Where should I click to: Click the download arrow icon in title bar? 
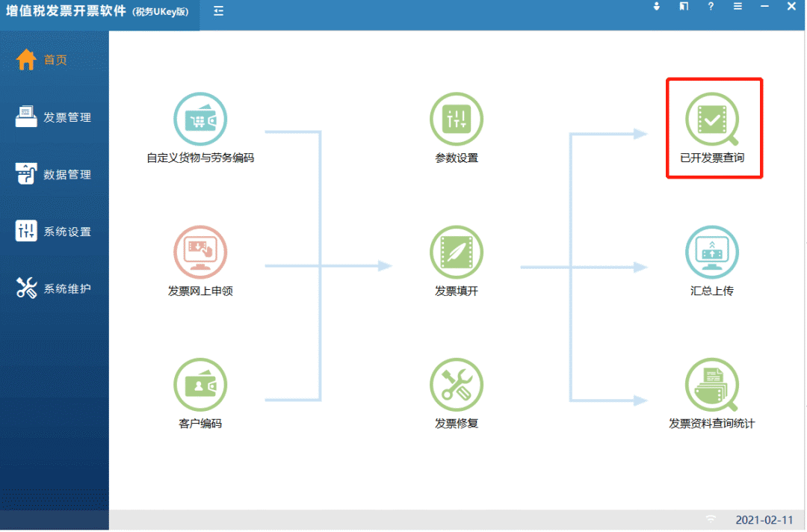657,6
